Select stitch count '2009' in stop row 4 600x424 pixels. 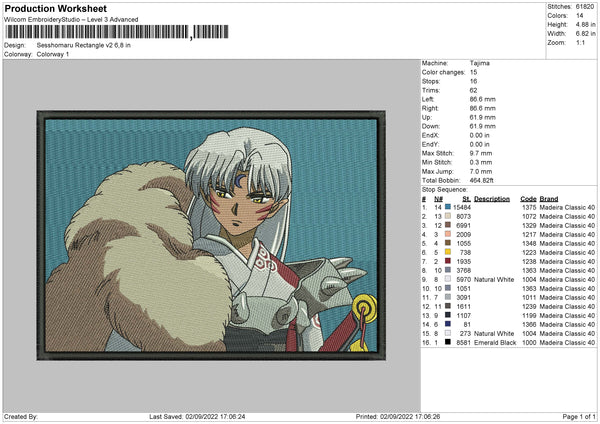464,234
